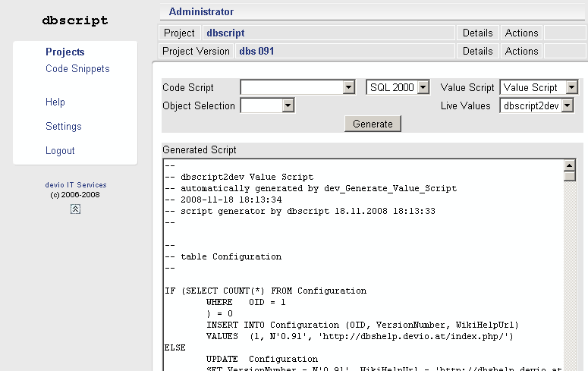Open the Projects link in sidebar

click(x=65, y=52)
